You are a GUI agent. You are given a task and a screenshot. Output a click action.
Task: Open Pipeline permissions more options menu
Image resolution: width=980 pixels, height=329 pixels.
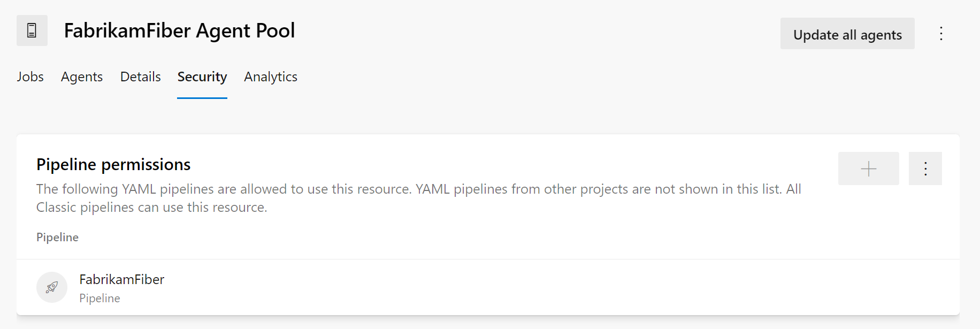click(x=925, y=169)
